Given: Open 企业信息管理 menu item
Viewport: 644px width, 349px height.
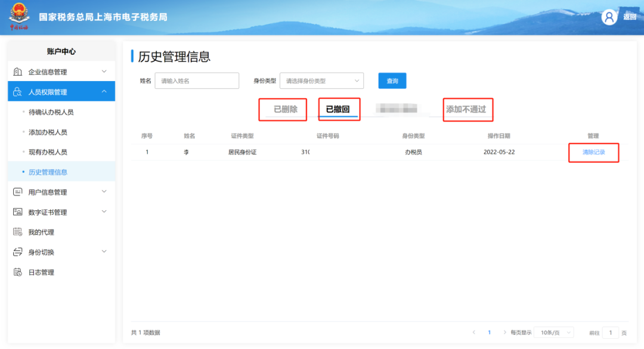Looking at the screenshot, I should [x=61, y=72].
